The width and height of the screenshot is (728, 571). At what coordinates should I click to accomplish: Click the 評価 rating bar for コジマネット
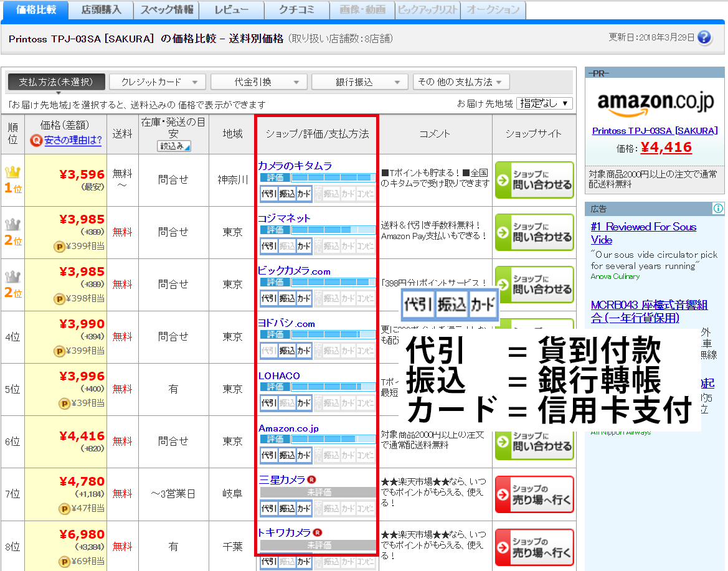318,230
